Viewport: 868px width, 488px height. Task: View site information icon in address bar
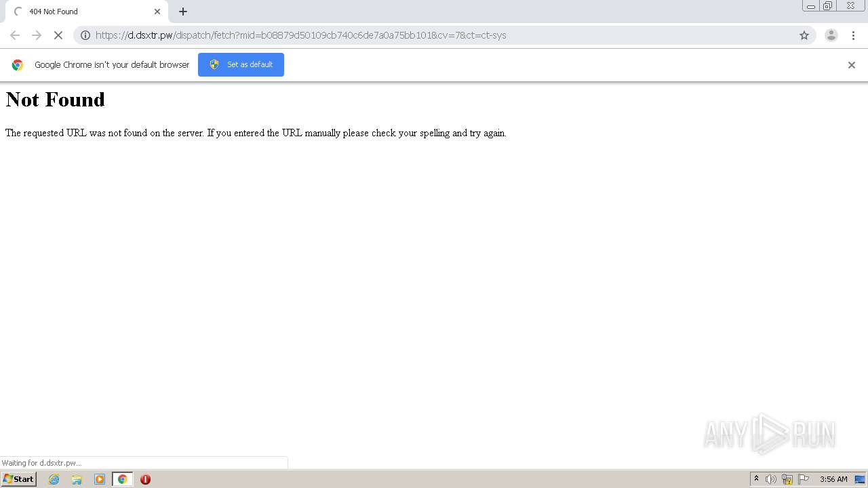(85, 35)
